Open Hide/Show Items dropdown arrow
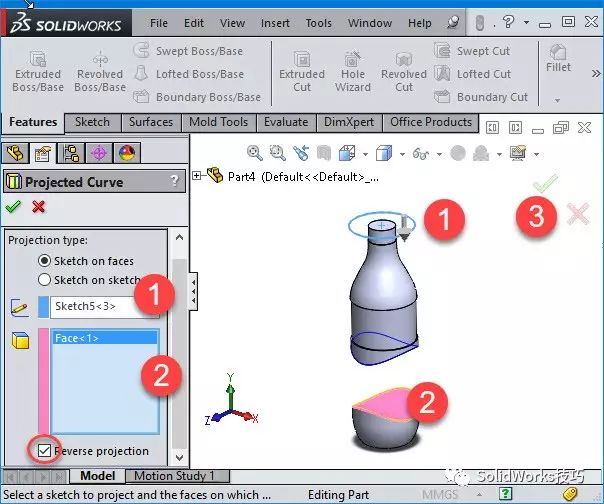Viewport: 604px width, 504px height. [x=439, y=155]
